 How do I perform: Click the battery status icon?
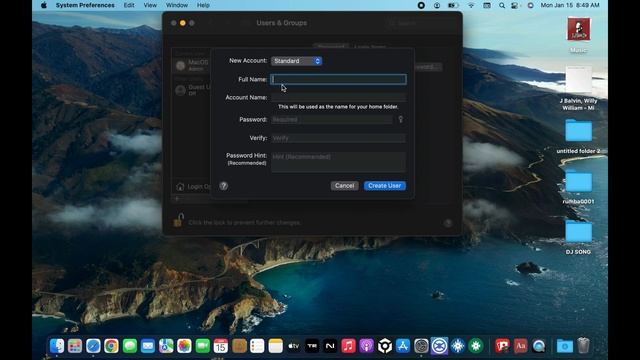[453, 5]
